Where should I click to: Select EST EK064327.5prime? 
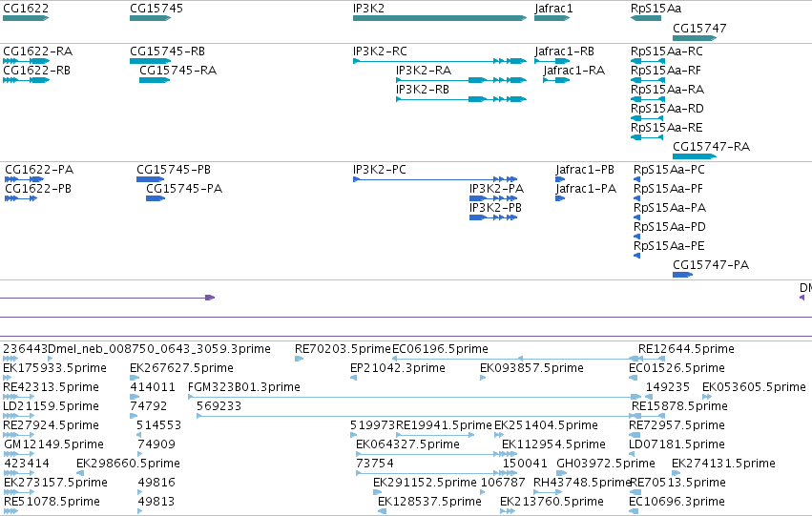pos(407,445)
